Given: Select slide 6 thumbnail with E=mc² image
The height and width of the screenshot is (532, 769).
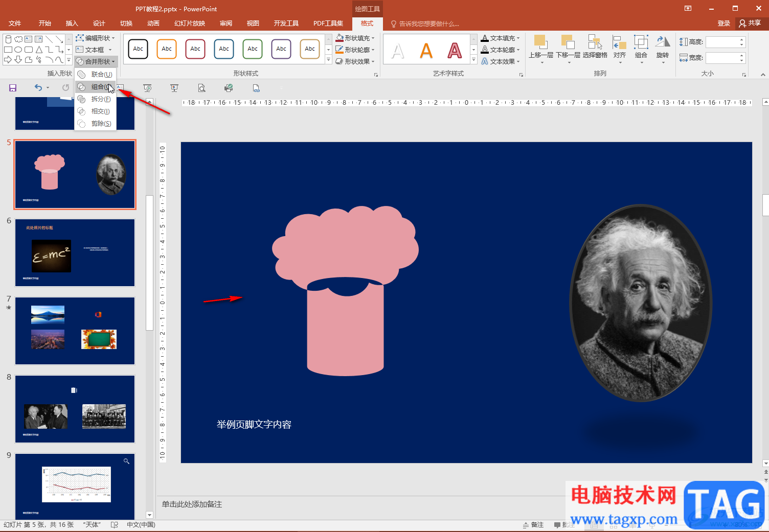Looking at the screenshot, I should [x=75, y=253].
